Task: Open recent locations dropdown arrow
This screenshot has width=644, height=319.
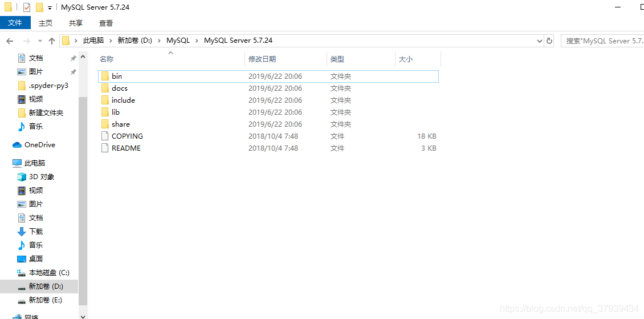Action: [40, 41]
